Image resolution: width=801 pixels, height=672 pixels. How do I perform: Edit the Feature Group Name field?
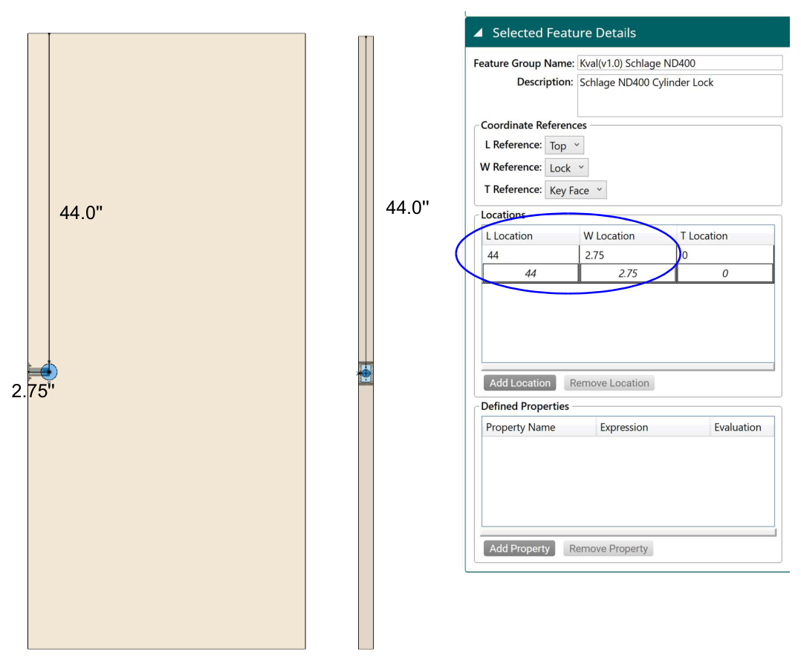click(679, 63)
